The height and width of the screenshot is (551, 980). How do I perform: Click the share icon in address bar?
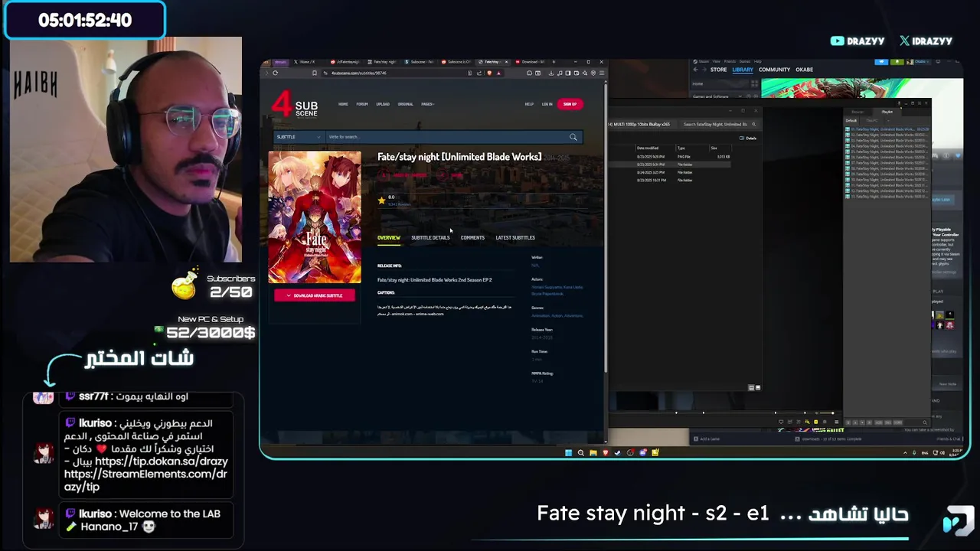coord(479,73)
